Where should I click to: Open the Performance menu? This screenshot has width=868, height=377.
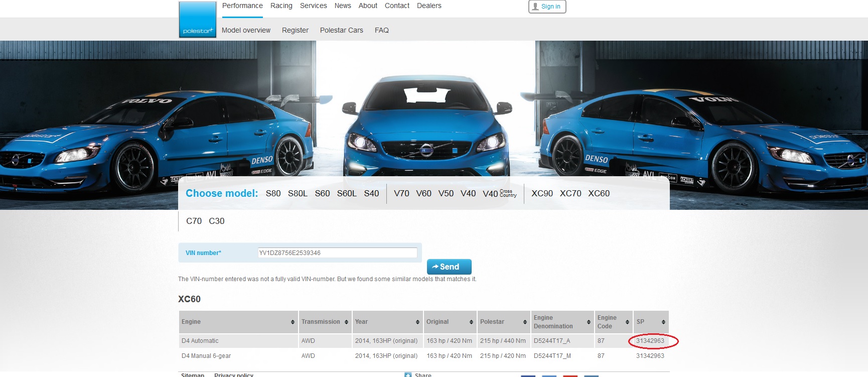coord(242,6)
